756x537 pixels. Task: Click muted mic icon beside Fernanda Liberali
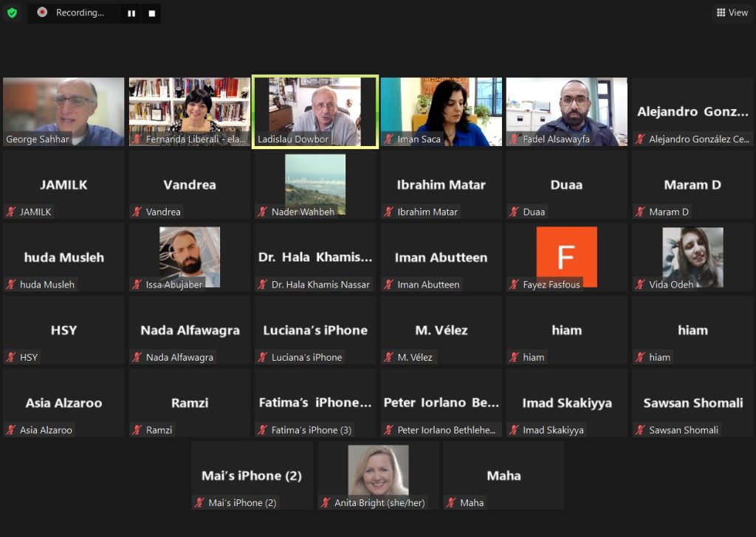tap(137, 139)
